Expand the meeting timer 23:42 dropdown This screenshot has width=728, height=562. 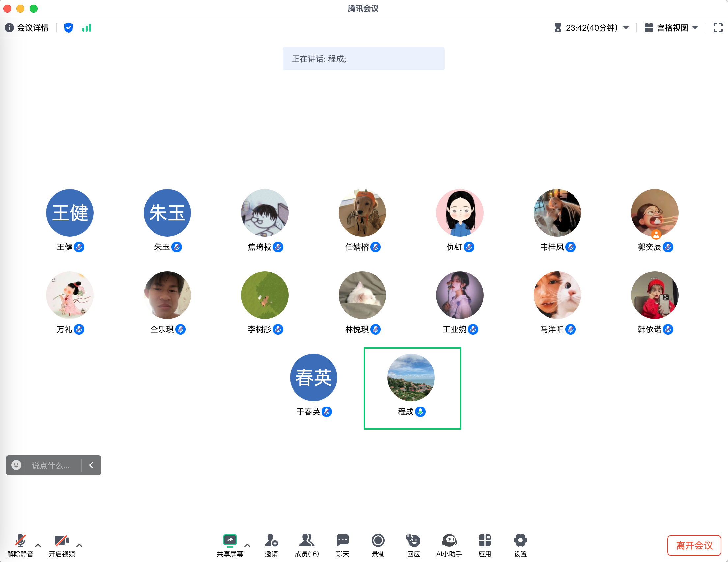click(x=626, y=28)
